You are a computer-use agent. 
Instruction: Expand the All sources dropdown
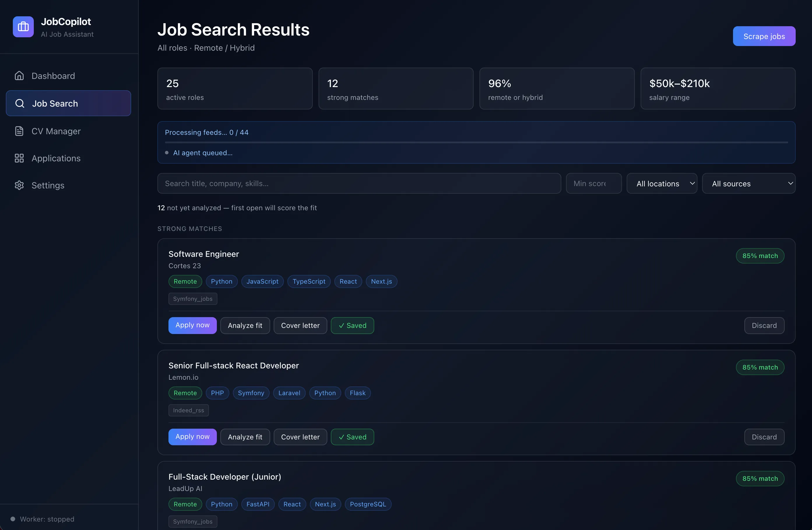[x=748, y=183]
